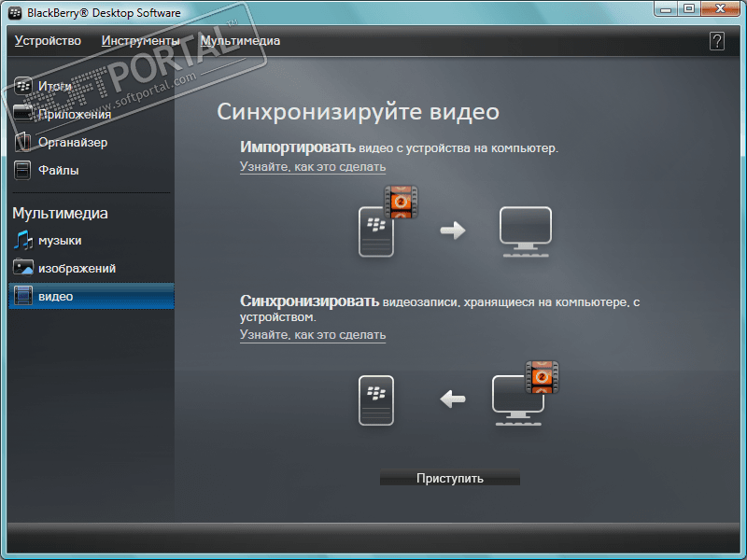This screenshot has height=560, width=747.
Task: Click the Файлы sidebar icon
Action: (x=22, y=170)
